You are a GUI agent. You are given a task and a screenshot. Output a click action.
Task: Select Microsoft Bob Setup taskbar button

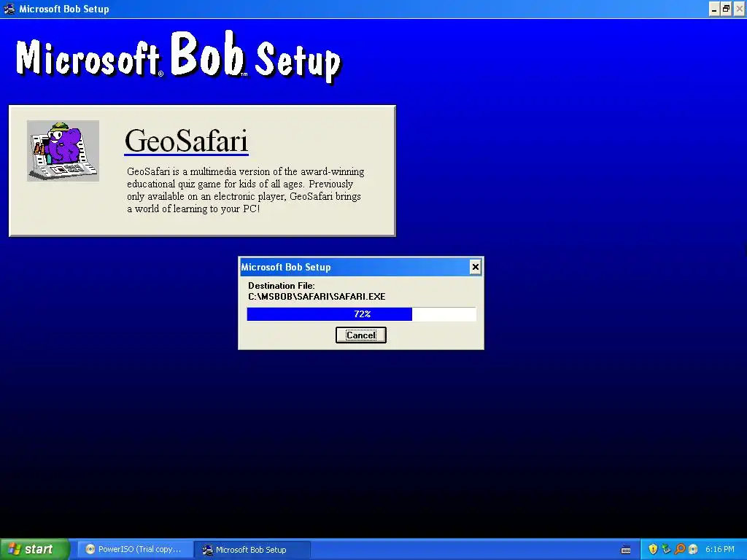coord(252,550)
